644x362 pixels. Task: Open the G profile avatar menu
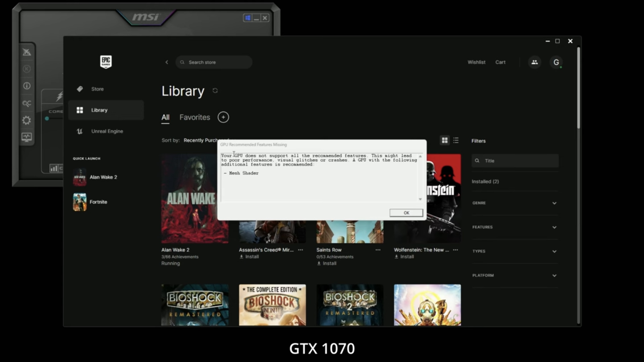pyautogui.click(x=556, y=62)
